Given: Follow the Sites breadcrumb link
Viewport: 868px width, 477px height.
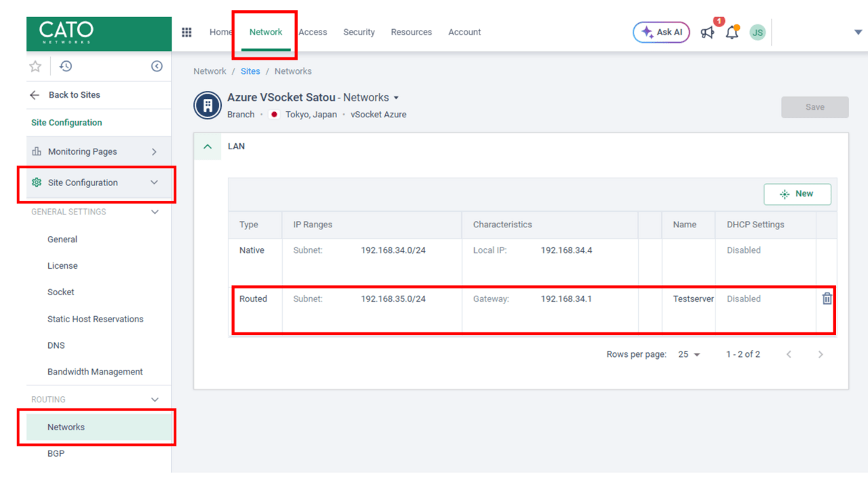Looking at the screenshot, I should [250, 71].
